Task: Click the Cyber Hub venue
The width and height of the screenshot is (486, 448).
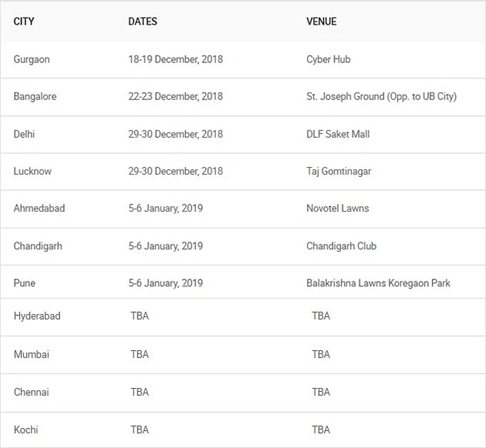Action: click(x=328, y=59)
